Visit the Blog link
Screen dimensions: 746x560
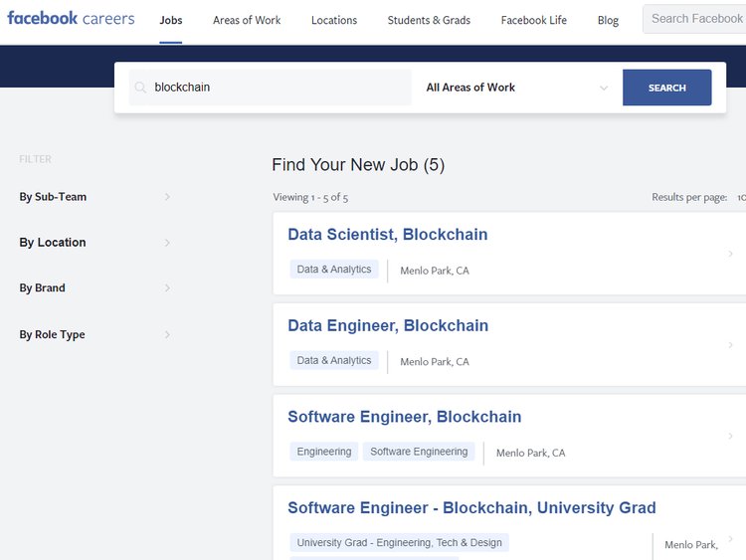tap(608, 21)
